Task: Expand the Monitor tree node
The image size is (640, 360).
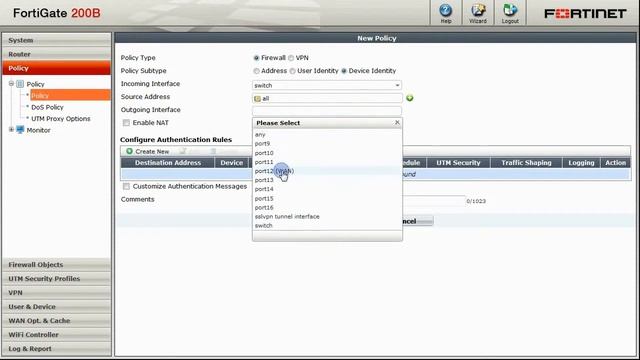Action: (11, 130)
